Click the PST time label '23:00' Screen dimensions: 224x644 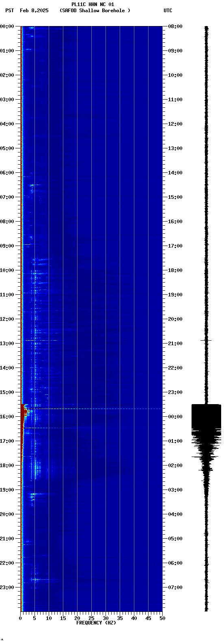point(7,587)
